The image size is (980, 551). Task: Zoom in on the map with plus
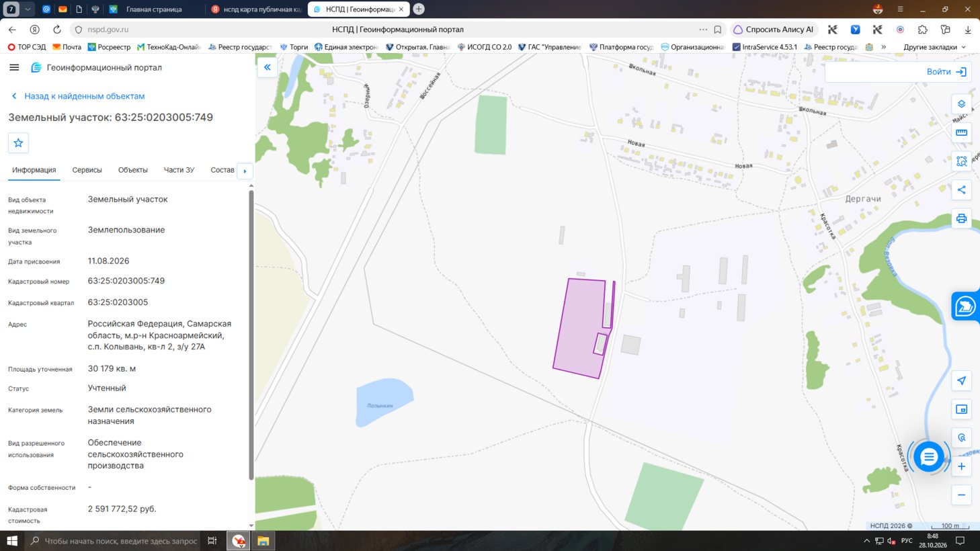tap(961, 466)
